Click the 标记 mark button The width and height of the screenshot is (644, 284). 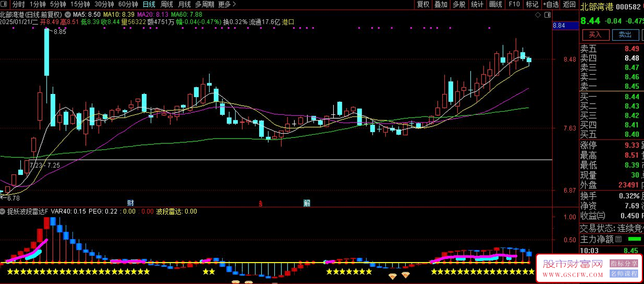(532, 4)
